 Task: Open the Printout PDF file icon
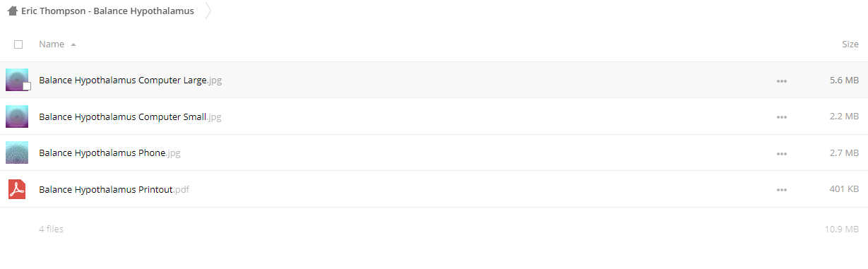click(16, 189)
